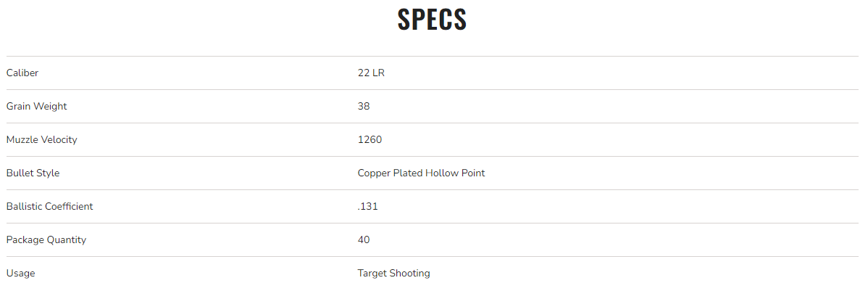
Task: Click the 22 LR caliber value
Action: pyautogui.click(x=371, y=73)
